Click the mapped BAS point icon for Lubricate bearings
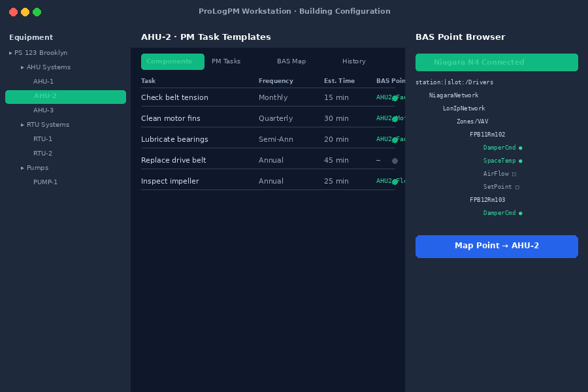The image size is (588, 392). 395,139
